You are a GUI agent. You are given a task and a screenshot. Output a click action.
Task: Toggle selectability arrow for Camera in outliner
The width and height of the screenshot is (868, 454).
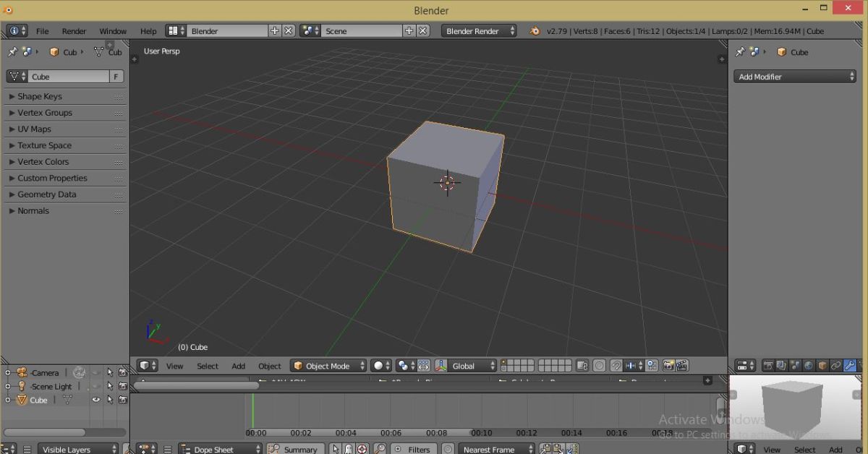[110, 373]
